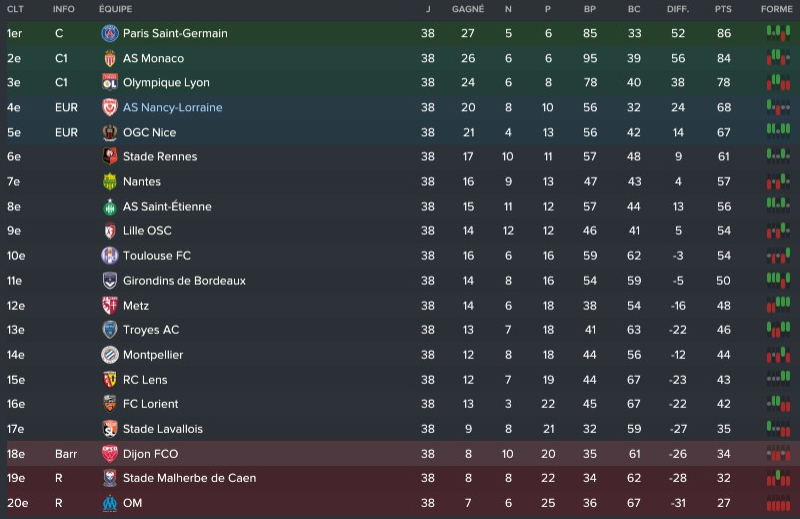Sort table by PTS column header
The height and width of the screenshot is (519, 800).
click(723, 9)
